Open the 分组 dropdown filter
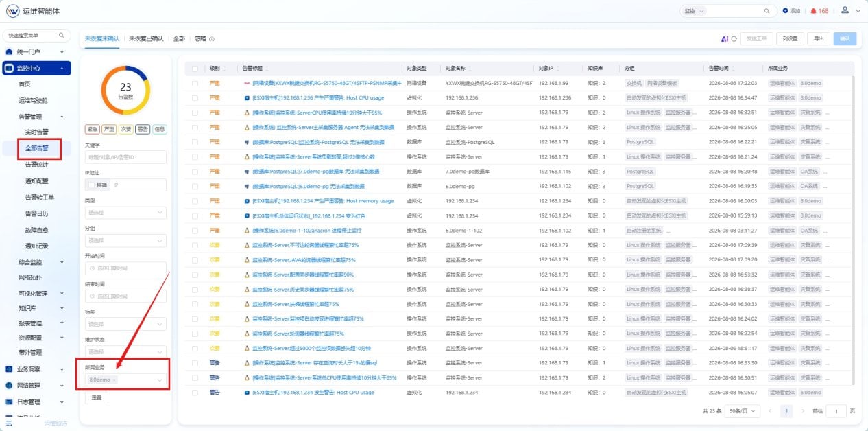Image resolution: width=868 pixels, height=431 pixels. tap(125, 241)
